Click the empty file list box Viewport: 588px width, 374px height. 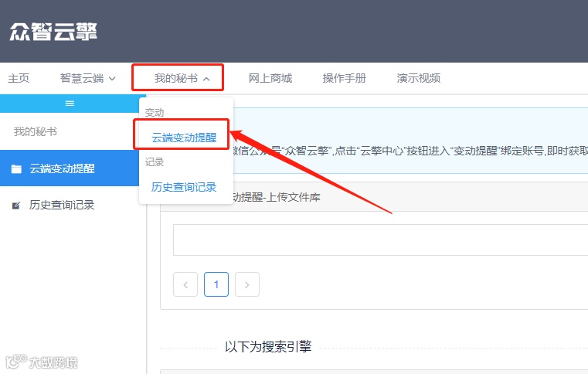pyautogui.click(x=380, y=240)
